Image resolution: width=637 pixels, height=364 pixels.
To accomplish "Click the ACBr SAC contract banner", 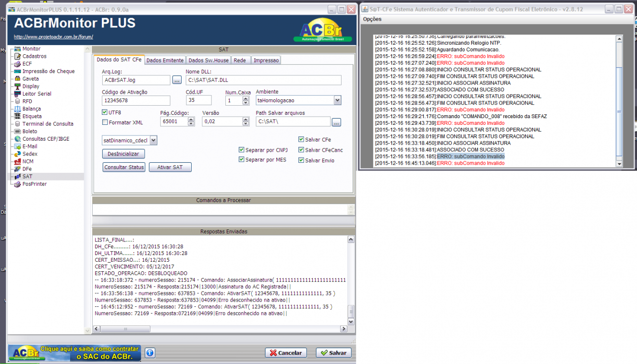I will pos(74,352).
